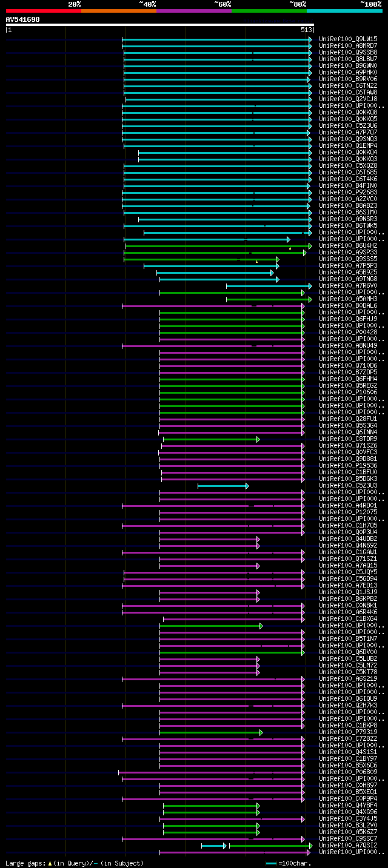
Task: Click the UniRef100_A8NU49 label
Action: coord(348,345)
